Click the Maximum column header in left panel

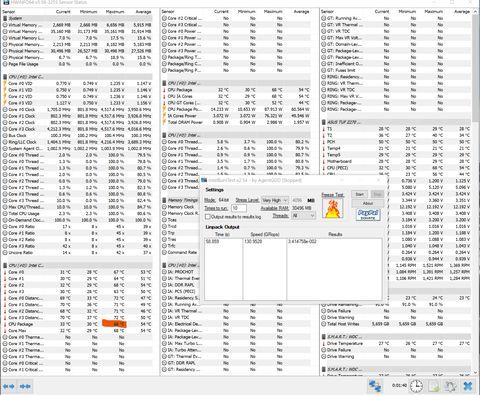point(115,12)
